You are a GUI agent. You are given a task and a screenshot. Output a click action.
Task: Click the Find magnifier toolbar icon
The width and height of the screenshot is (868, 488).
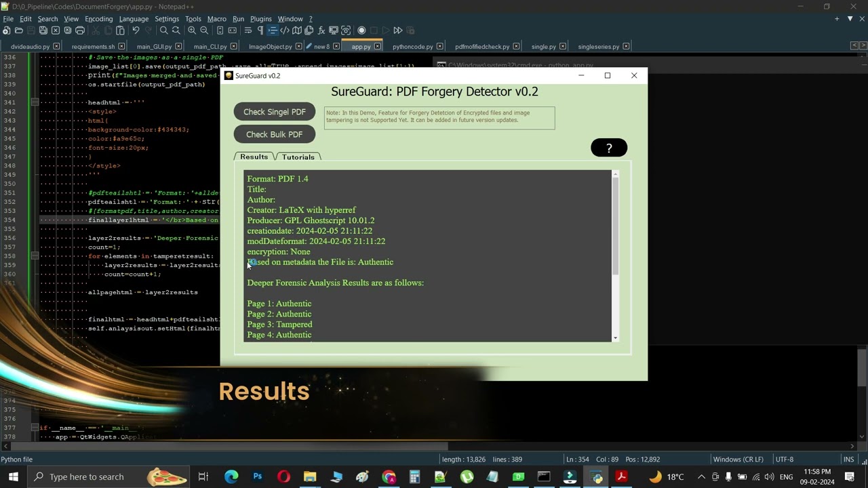tap(163, 30)
